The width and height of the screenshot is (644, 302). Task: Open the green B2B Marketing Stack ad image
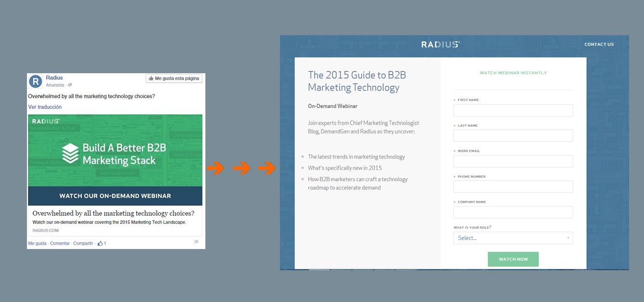click(x=115, y=150)
